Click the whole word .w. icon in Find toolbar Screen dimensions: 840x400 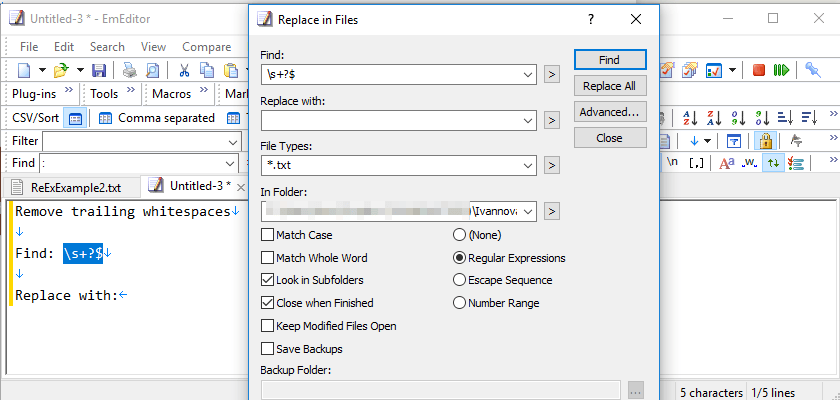pyautogui.click(x=749, y=163)
